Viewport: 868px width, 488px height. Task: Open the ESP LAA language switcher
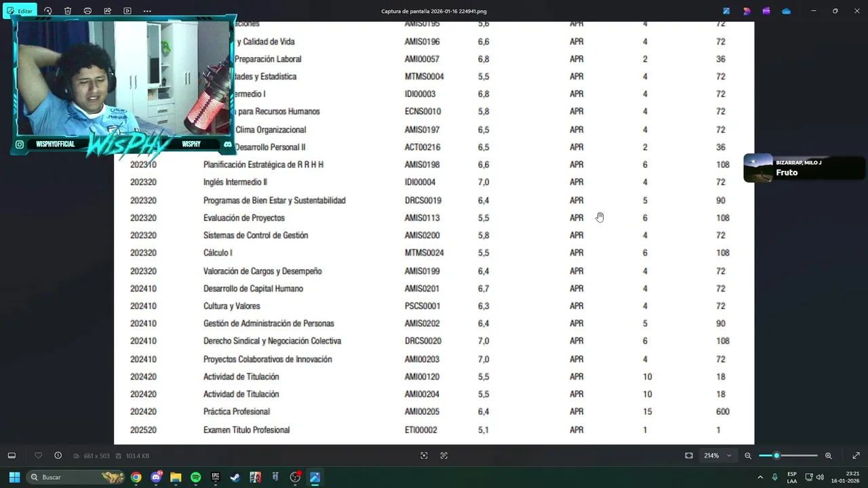pyautogui.click(x=792, y=477)
